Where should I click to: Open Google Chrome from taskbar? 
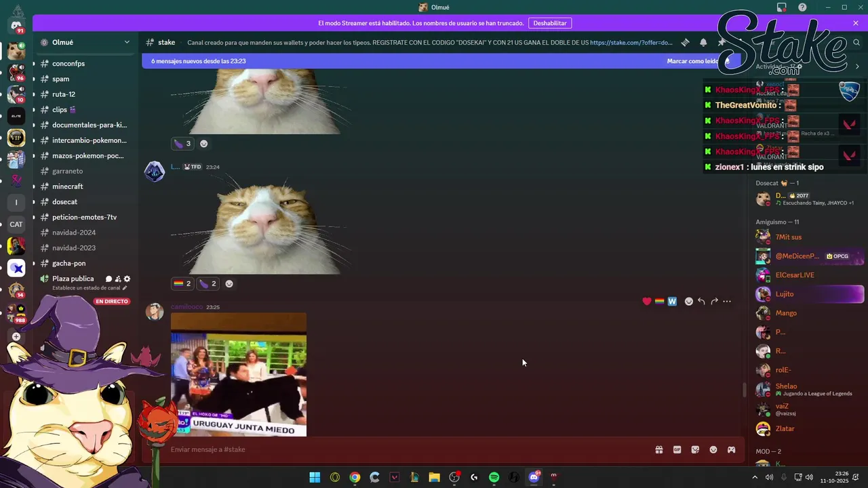pos(355,477)
